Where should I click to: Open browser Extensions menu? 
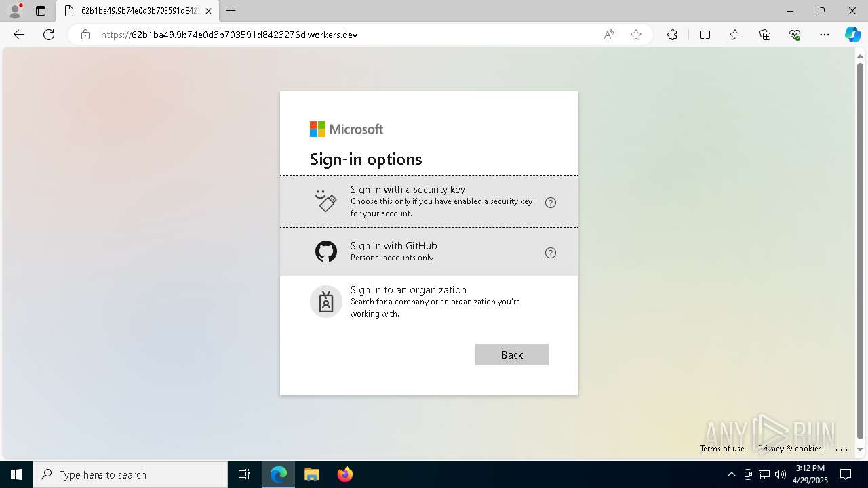(x=672, y=35)
